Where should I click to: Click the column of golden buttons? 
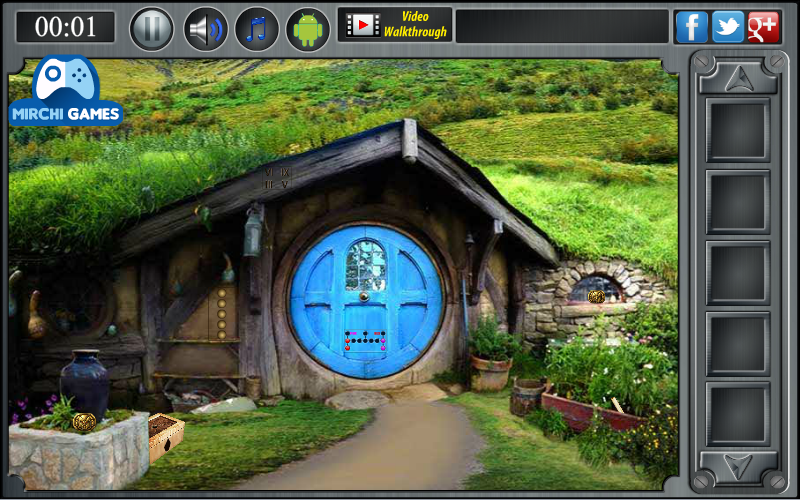[x=221, y=314]
